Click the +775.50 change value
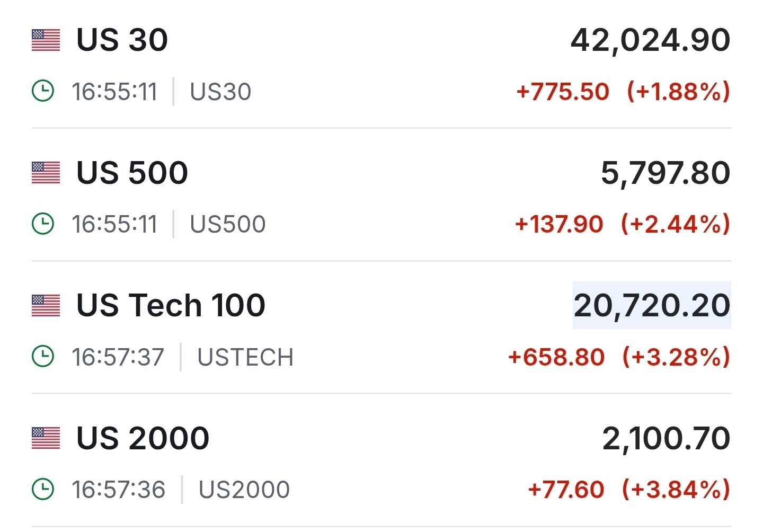Viewport: 763px width, 532px height. tap(563, 92)
